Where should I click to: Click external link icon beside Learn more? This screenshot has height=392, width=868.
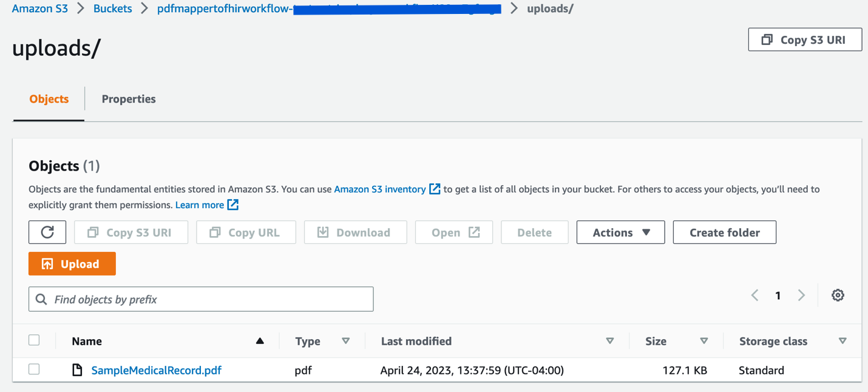click(x=233, y=205)
